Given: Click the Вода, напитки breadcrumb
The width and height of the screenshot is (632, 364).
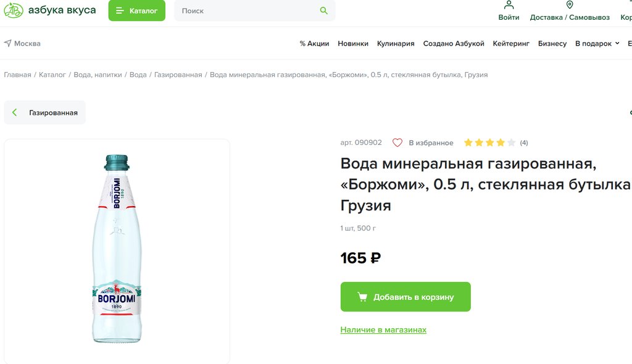Looking at the screenshot, I should pos(98,75).
